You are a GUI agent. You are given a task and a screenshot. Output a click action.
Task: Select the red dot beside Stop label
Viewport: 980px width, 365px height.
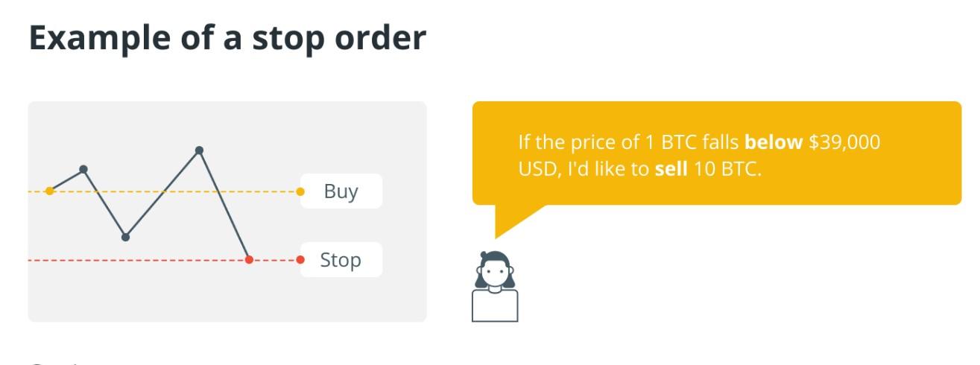click(x=300, y=260)
